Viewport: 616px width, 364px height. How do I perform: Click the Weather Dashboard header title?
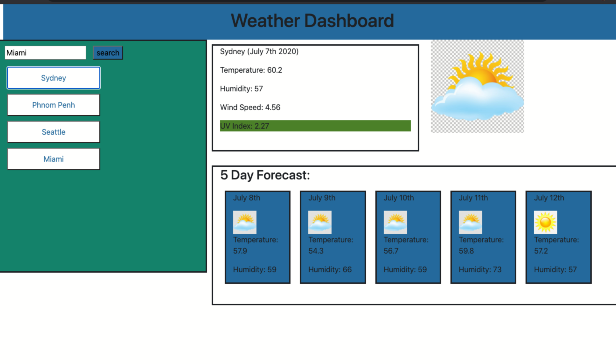click(312, 21)
